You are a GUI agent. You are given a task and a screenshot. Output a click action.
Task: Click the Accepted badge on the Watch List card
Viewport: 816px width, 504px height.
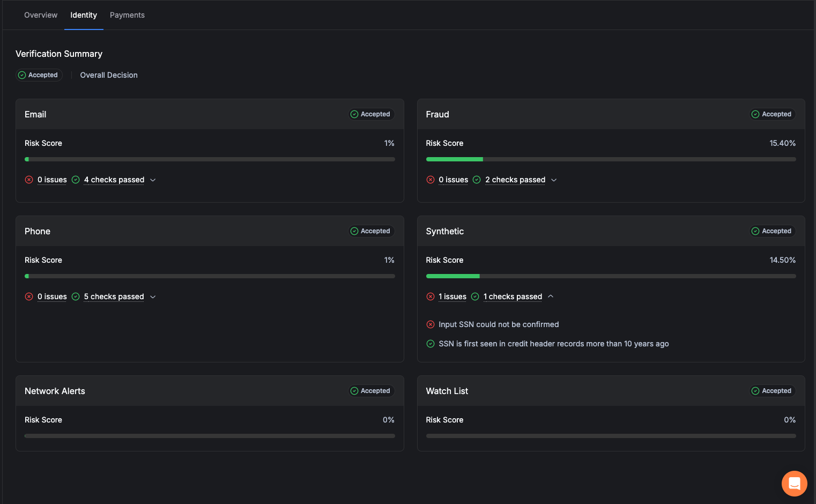[x=772, y=390]
